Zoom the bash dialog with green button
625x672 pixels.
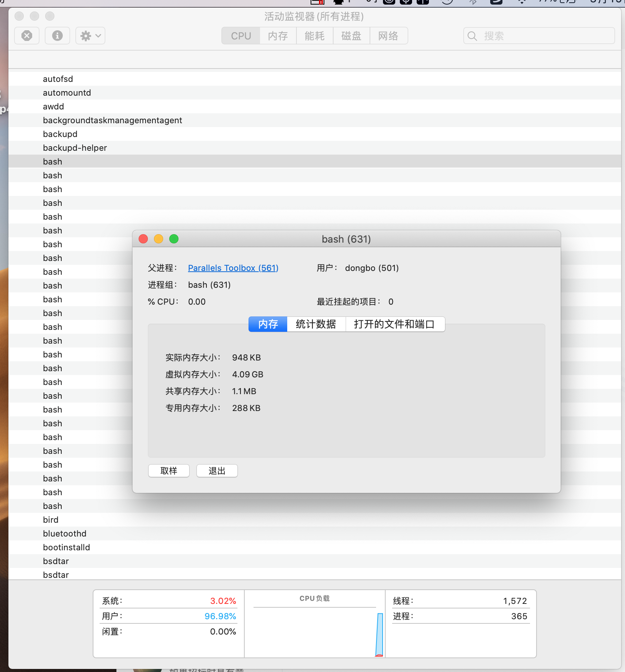(174, 239)
